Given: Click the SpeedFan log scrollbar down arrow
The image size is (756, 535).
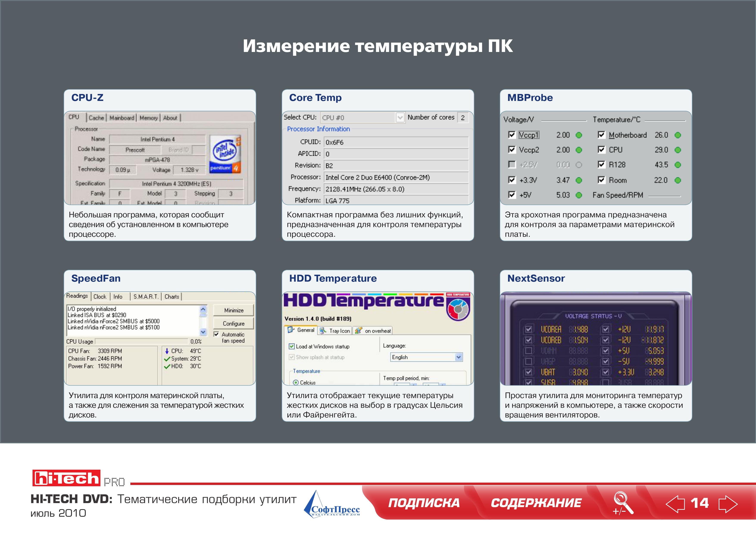Looking at the screenshot, I should (x=203, y=332).
